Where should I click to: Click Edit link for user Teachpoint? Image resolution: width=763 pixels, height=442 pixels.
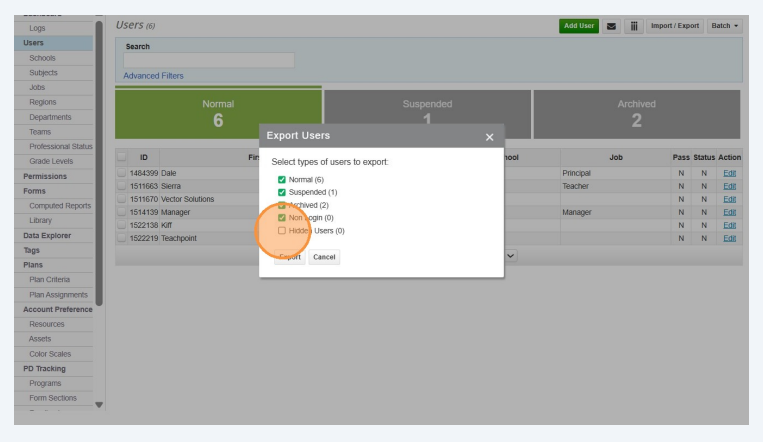(x=729, y=239)
